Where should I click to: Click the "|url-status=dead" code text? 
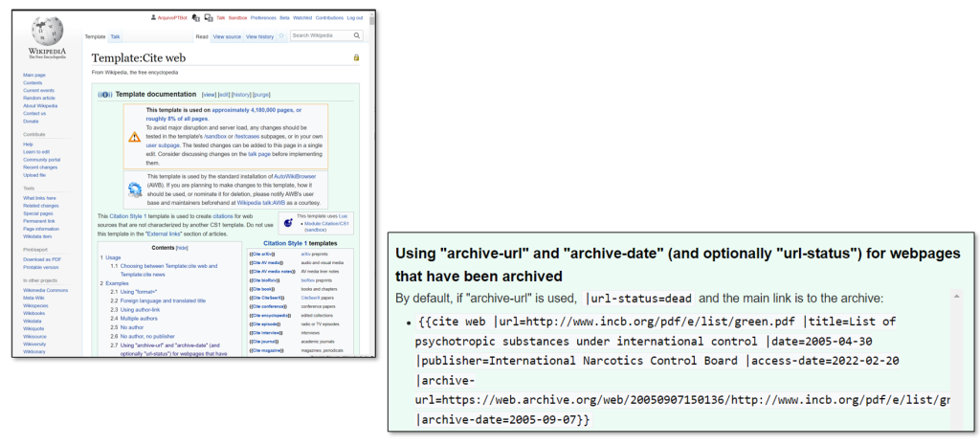tap(638, 299)
